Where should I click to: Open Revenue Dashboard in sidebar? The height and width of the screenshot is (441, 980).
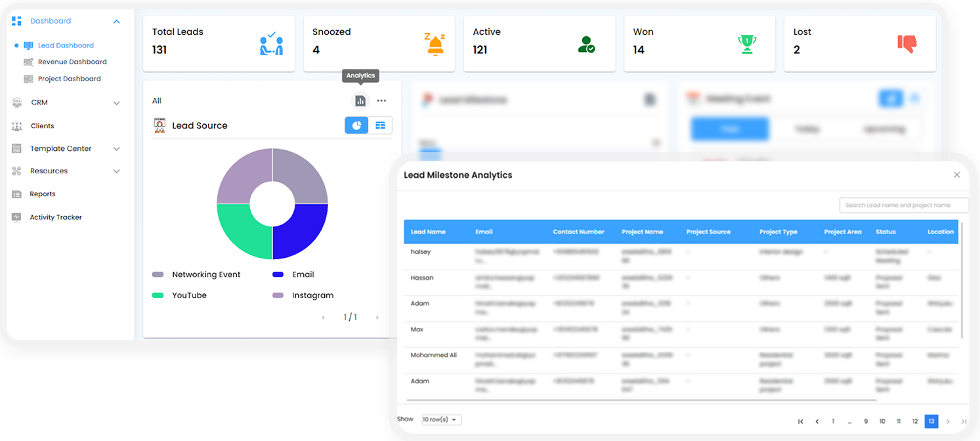tap(72, 62)
